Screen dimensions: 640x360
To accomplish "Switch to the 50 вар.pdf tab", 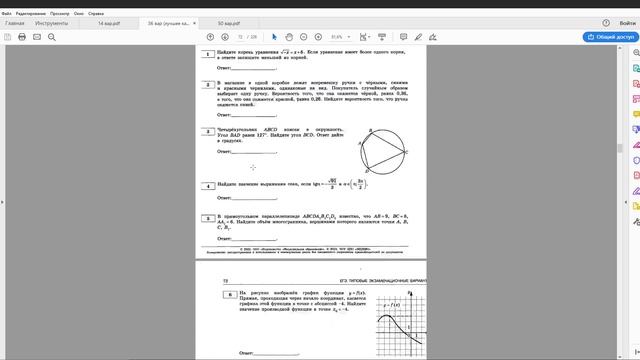I will tap(229, 23).
